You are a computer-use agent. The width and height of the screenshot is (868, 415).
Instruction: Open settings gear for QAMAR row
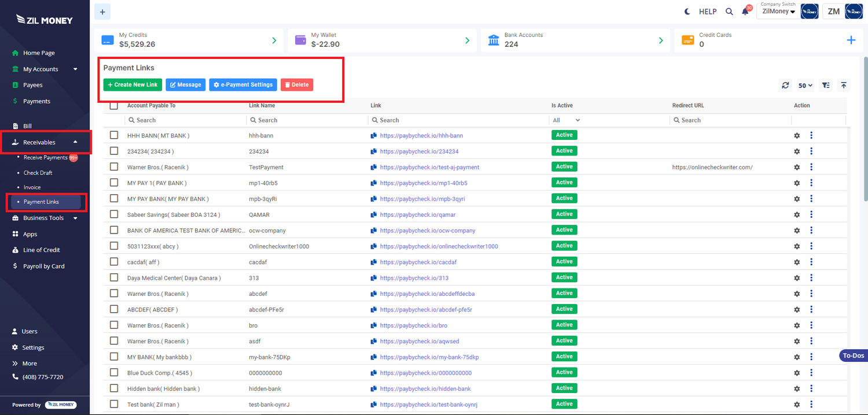coord(797,214)
